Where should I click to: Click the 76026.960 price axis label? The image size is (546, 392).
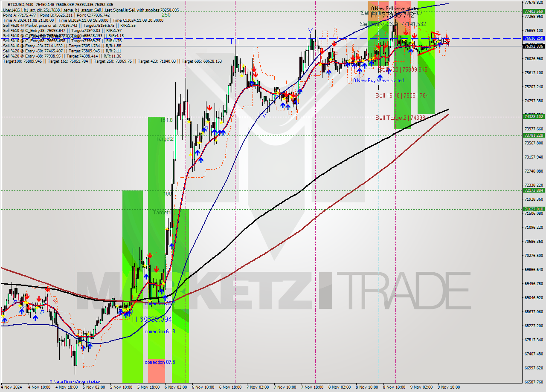coord(534,59)
